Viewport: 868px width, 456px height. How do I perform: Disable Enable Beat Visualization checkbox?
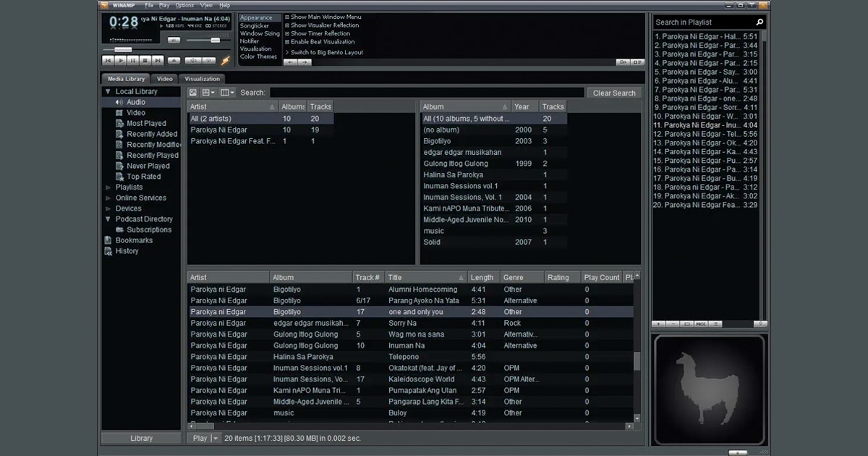pyautogui.click(x=287, y=42)
